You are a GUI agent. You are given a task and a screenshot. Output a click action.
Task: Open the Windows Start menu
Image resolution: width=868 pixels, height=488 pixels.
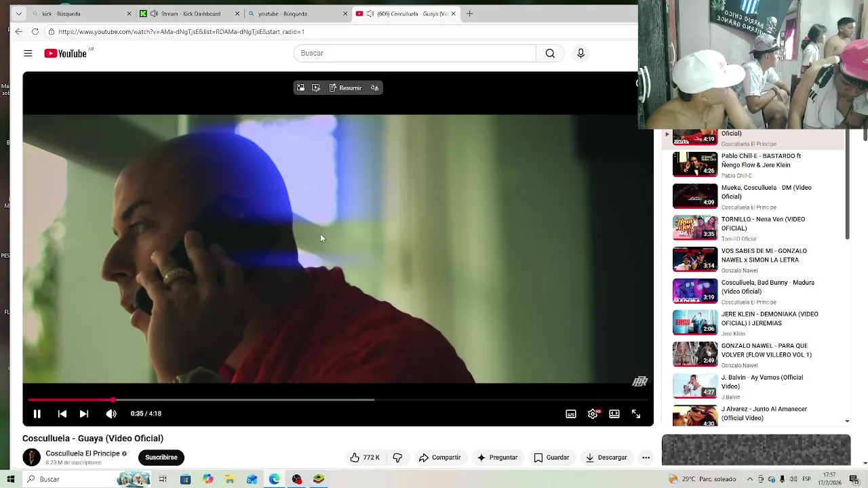pos(11,479)
